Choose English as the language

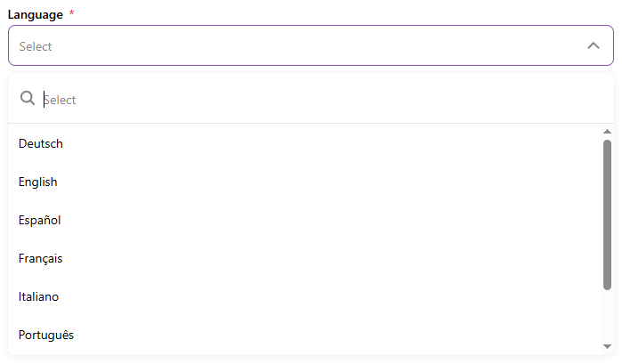38,182
